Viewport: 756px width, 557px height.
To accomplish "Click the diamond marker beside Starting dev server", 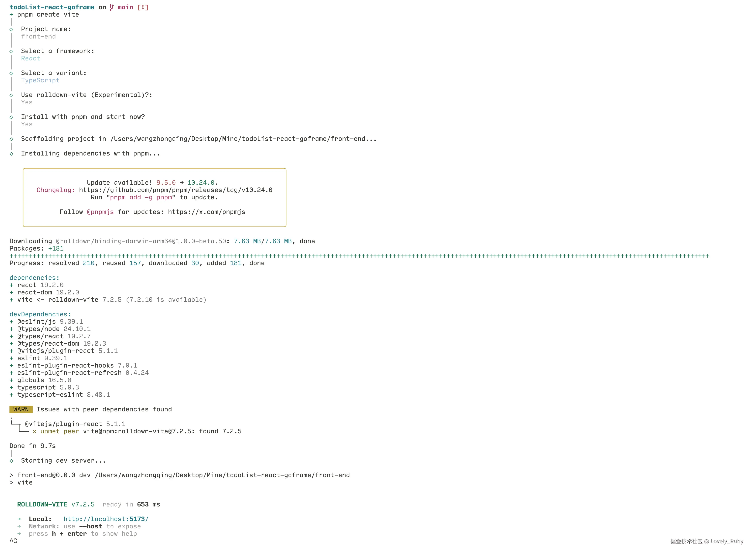I will coord(11,461).
